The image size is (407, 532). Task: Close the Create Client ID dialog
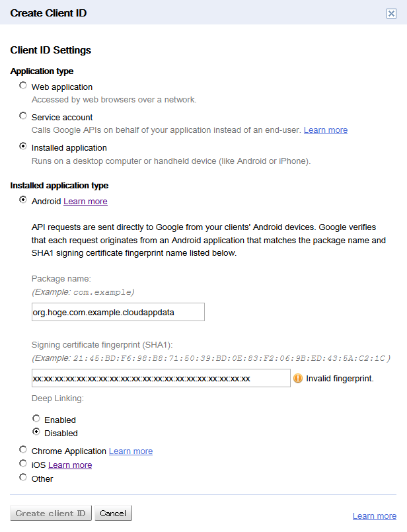[391, 13]
